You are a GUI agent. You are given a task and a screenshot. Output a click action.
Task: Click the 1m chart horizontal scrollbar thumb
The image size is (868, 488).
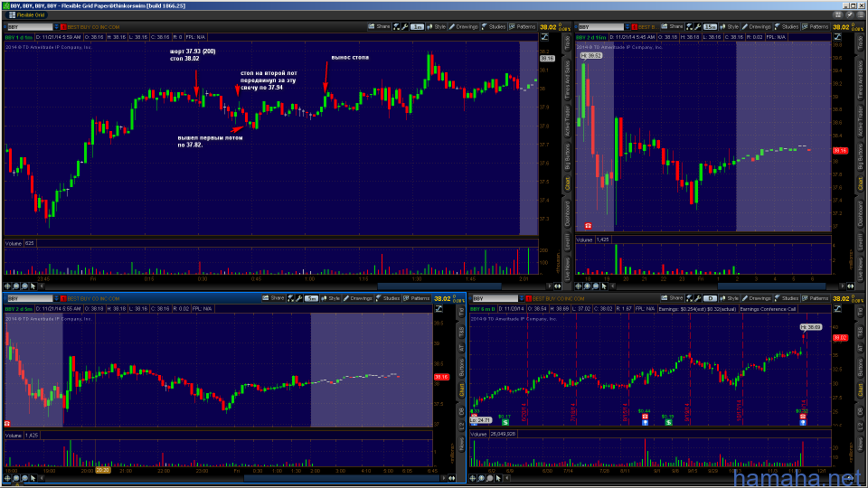coord(439,286)
